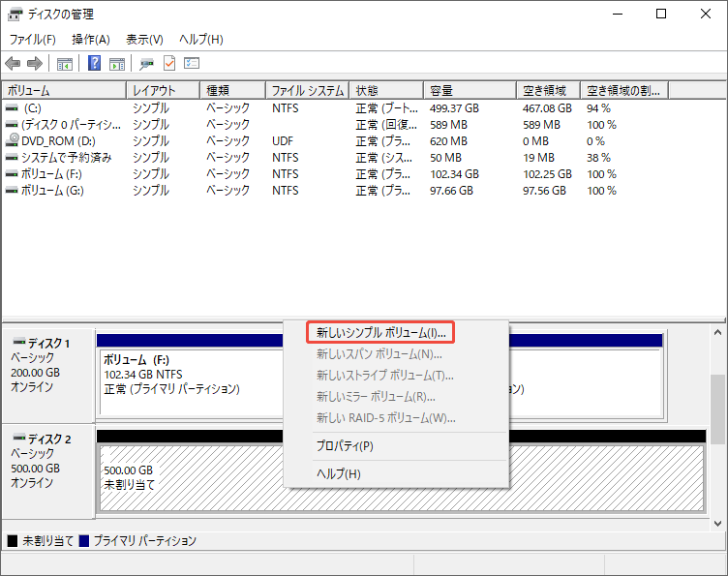Sort by the ボリューム column header
Viewport: 728px width, 576px height.
point(64,90)
